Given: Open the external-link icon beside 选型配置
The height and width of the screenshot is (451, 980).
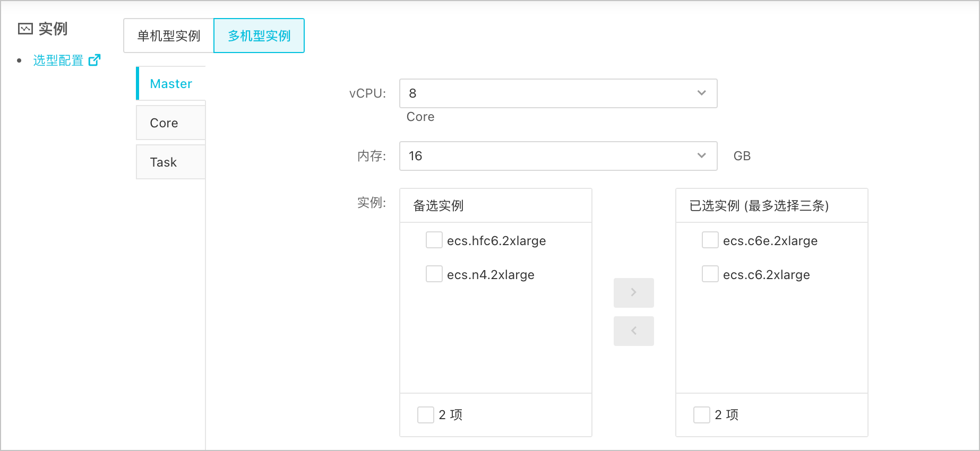Looking at the screenshot, I should pos(94,60).
